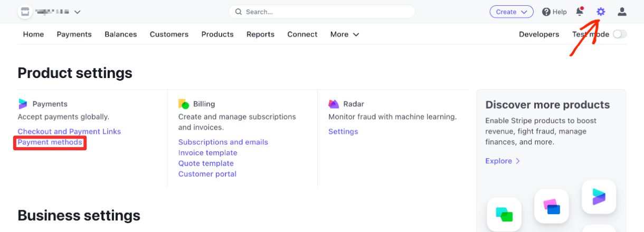Open the user profile icon
Viewport: 644px width, 232px height.
(x=622, y=12)
